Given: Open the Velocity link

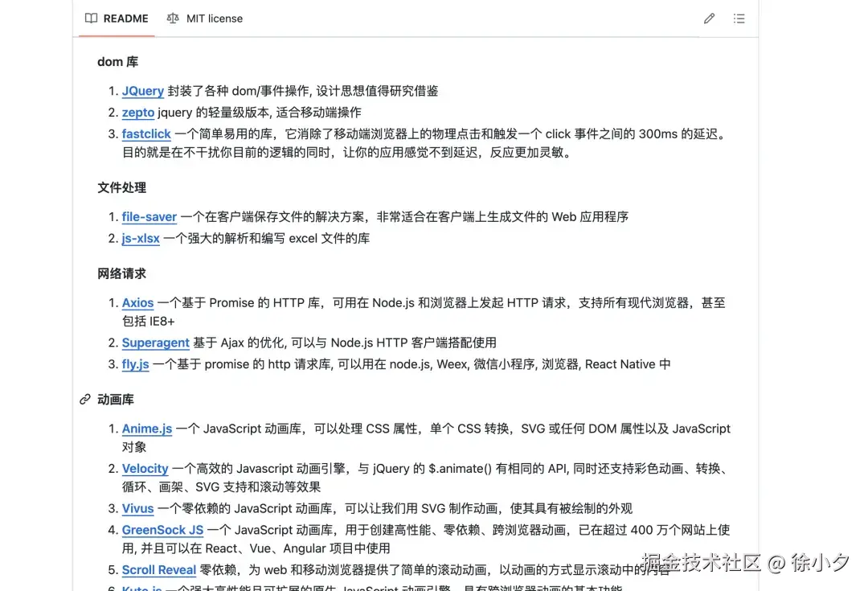Looking at the screenshot, I should click(x=145, y=469).
